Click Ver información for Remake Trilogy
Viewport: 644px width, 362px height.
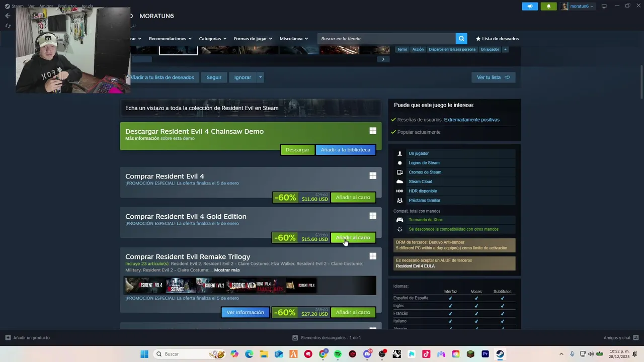tap(245, 312)
